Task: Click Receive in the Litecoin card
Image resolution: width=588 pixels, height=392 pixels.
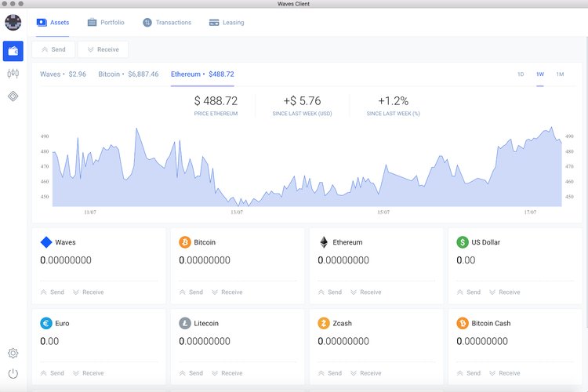Action: pyautogui.click(x=226, y=373)
